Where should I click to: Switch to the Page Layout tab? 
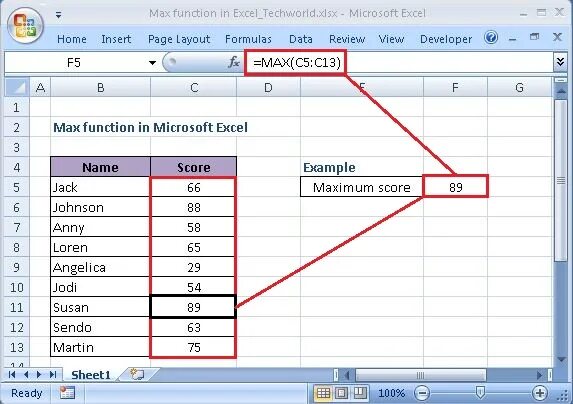click(x=179, y=39)
